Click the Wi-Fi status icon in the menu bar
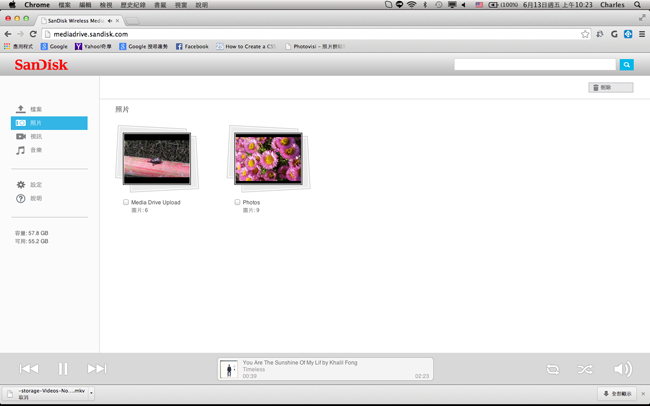Image resolution: width=650 pixels, height=406 pixels. coord(411,5)
